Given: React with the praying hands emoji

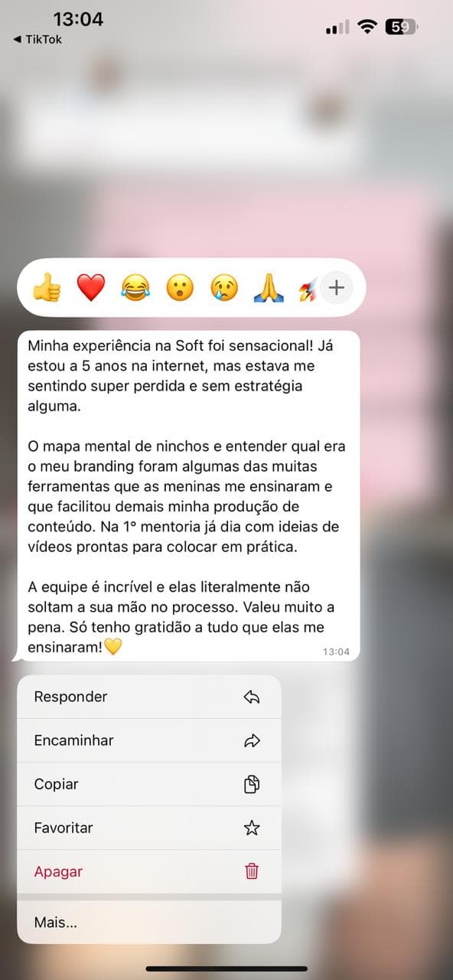Looking at the screenshot, I should (269, 289).
